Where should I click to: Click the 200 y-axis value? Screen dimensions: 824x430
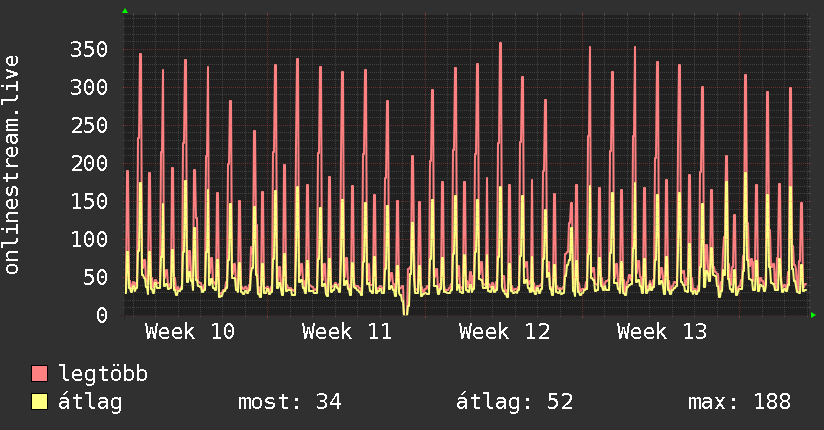point(89,163)
